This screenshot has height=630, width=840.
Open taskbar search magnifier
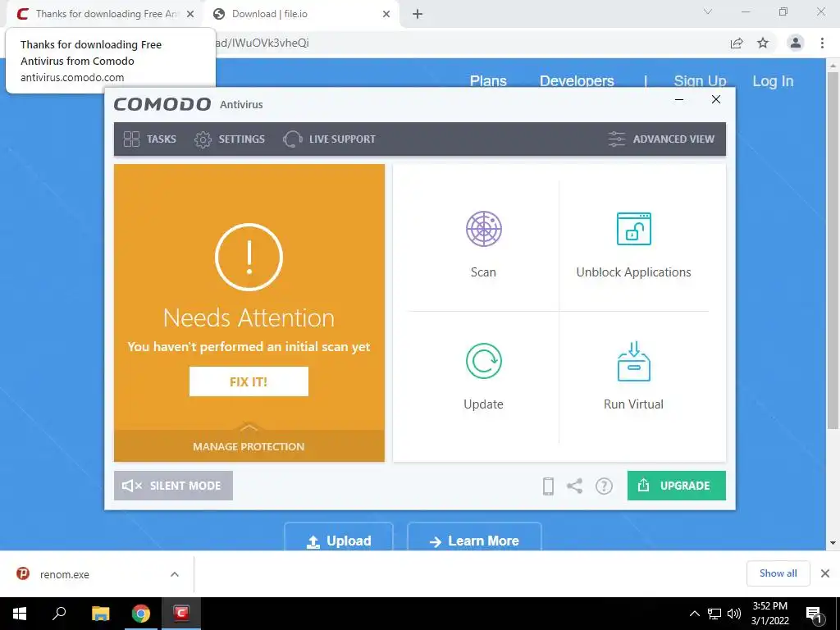[x=59, y=614]
